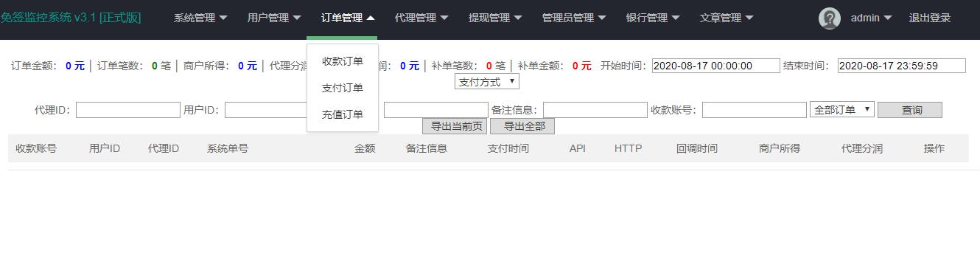980x273 pixels.
Task: Select 收款订单 from the open menu
Action: click(343, 61)
